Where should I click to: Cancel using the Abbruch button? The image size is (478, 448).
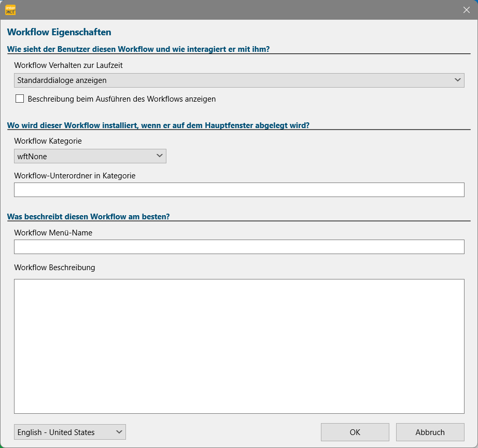[x=430, y=432]
